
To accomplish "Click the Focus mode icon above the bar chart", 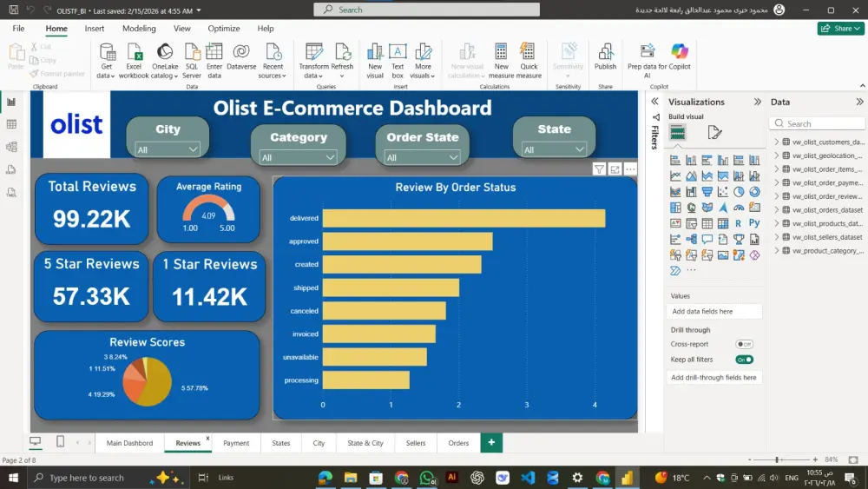I will click(x=615, y=169).
